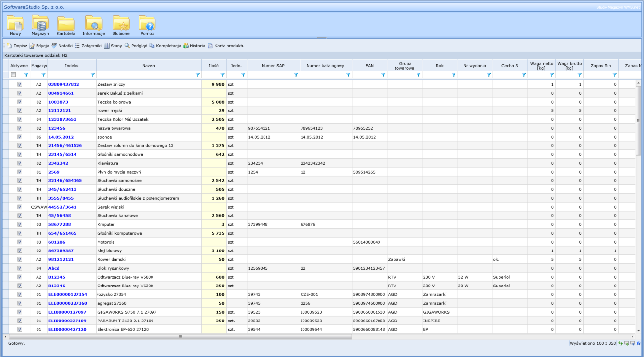Open the Jedn. column filter dropdown
644x357 pixels.
point(243,75)
